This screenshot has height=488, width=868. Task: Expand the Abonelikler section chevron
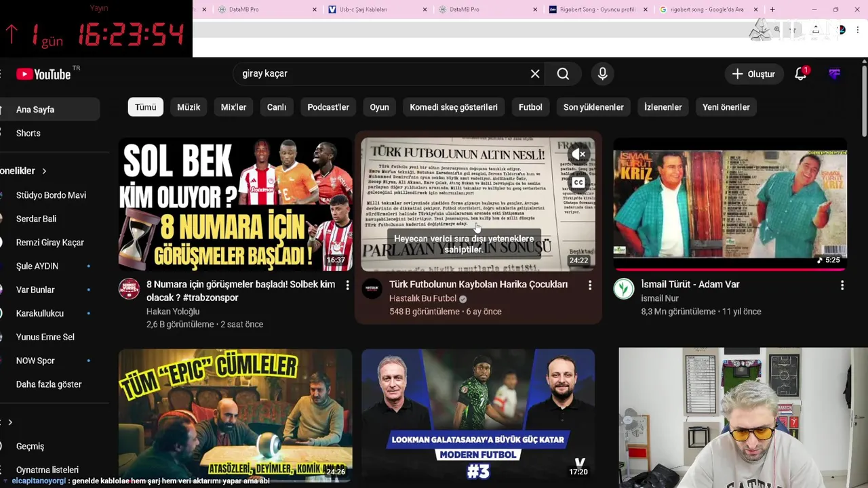coord(44,171)
